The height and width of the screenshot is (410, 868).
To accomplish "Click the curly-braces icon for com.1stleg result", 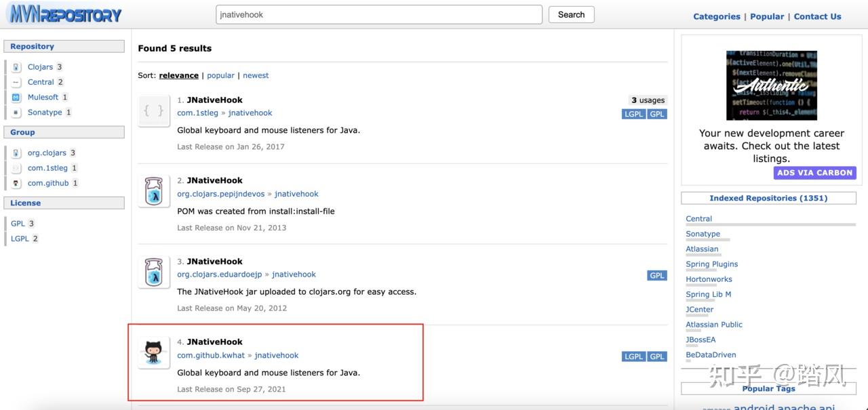I will coord(154,110).
